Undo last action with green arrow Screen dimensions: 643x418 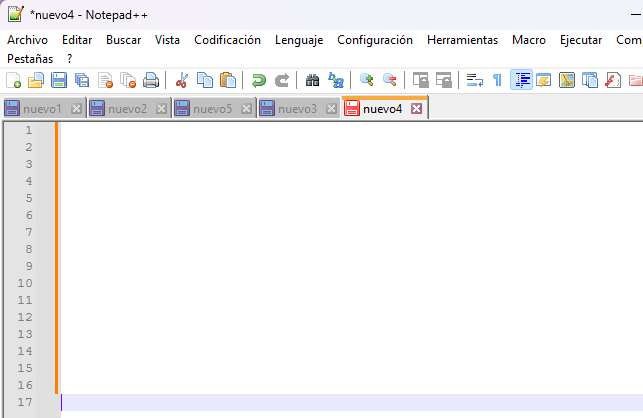259,80
